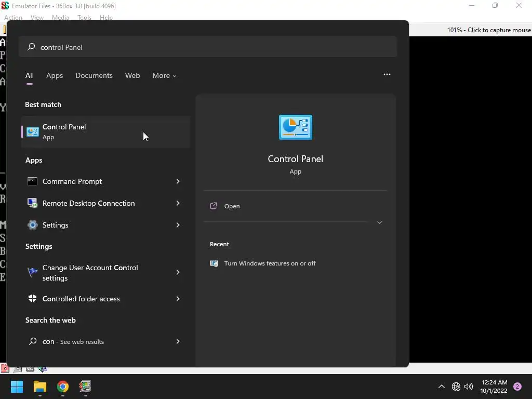Open Control Panel best match result

pyautogui.click(x=105, y=131)
